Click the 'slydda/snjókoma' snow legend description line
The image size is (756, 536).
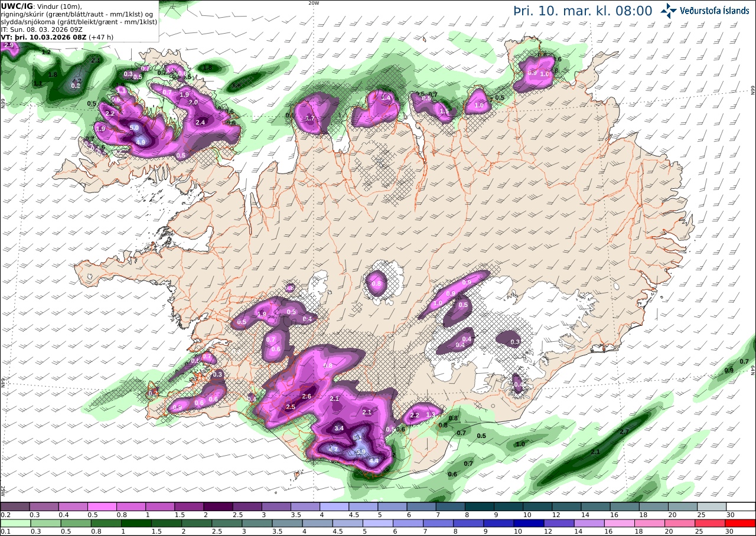click(79, 22)
